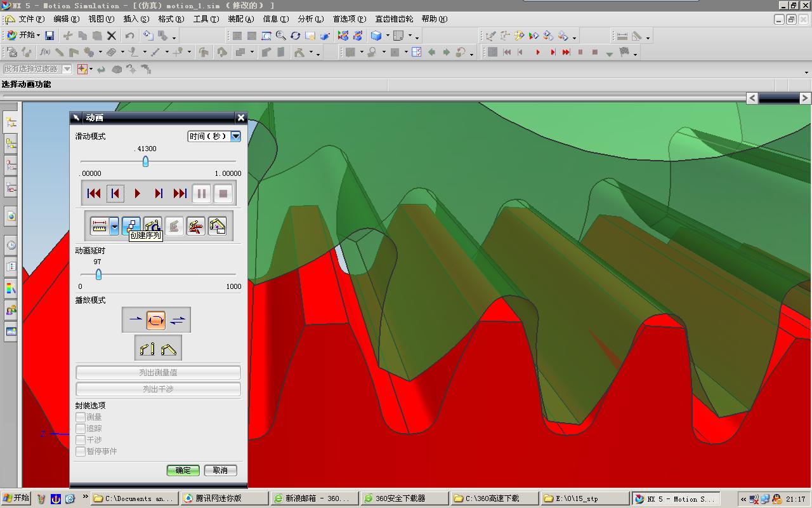Click the 确定 button
812x508 pixels.
(x=183, y=471)
